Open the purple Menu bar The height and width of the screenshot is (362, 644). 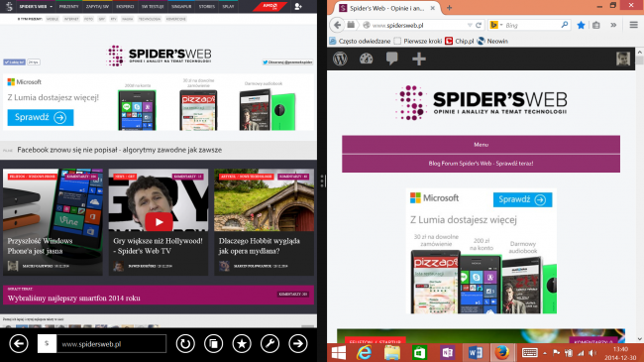coord(481,145)
